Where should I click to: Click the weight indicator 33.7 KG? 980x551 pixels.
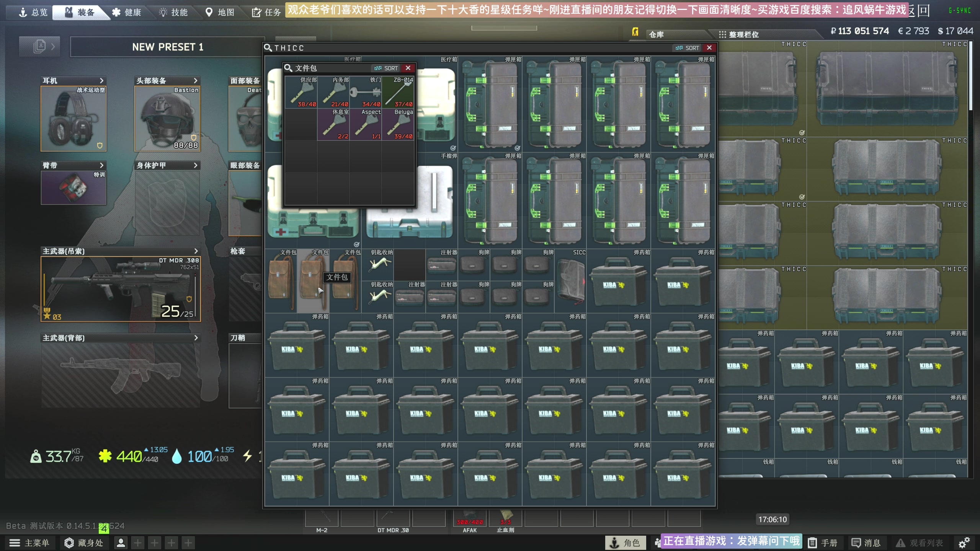[x=57, y=456]
